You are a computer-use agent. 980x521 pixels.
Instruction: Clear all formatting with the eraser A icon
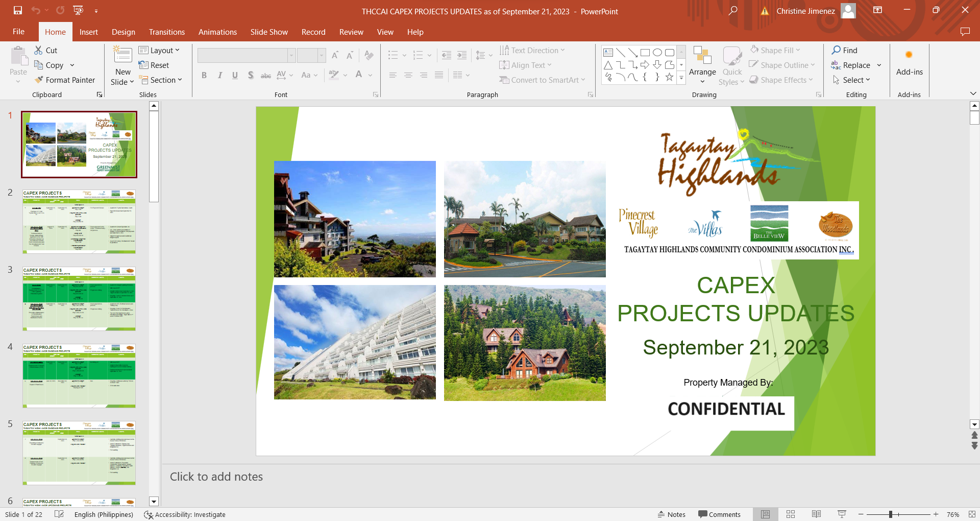point(369,55)
